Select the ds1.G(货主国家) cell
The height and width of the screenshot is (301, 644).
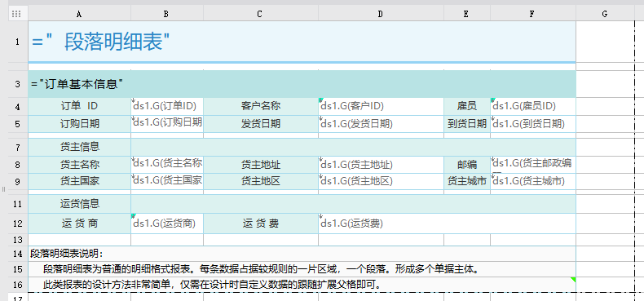click(167, 181)
